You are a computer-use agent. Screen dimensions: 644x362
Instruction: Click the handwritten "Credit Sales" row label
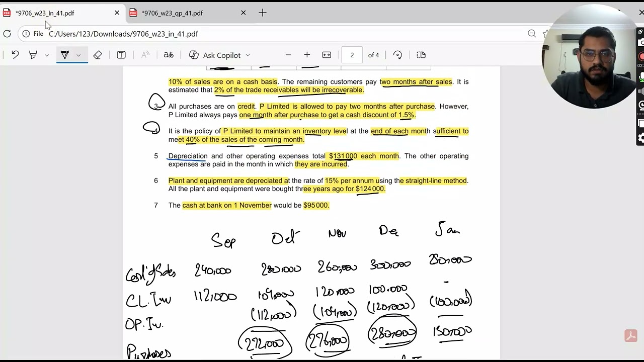coord(150,273)
